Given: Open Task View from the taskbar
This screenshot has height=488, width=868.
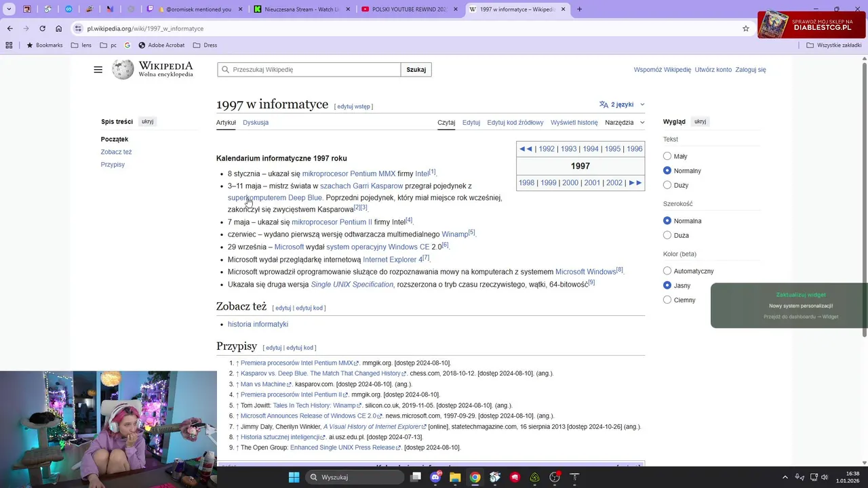Looking at the screenshot, I should [x=416, y=477].
